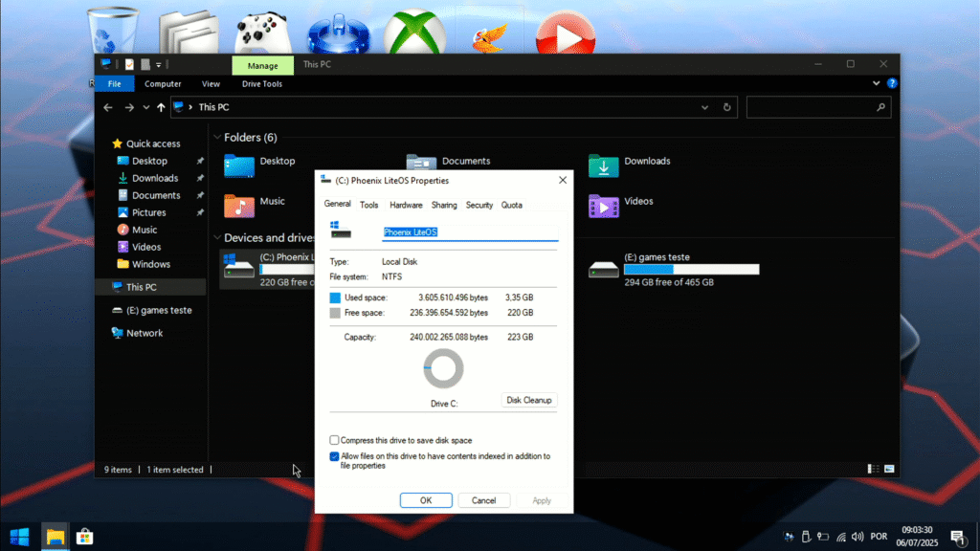The image size is (980, 551).
Task: Open the recent locations dropdown arrow
Action: pos(146,107)
